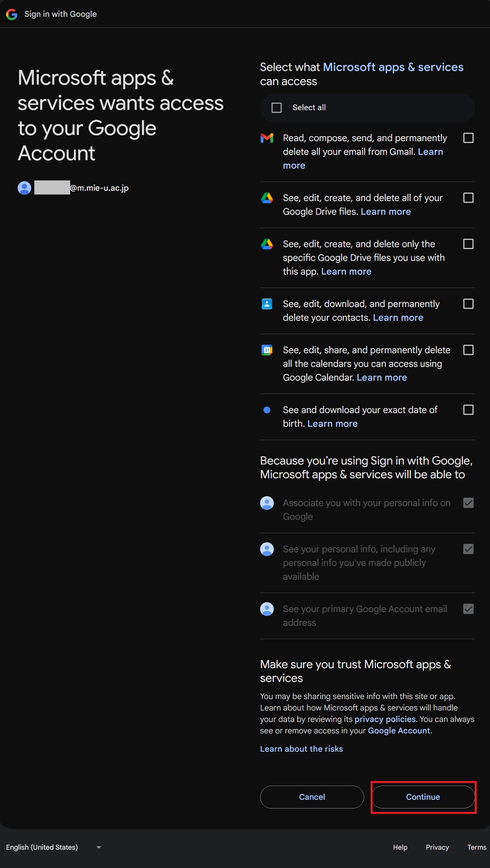This screenshot has width=490, height=868.
Task: Click Drive icon beside 'all of your Google Drive files'
Action: (x=267, y=198)
